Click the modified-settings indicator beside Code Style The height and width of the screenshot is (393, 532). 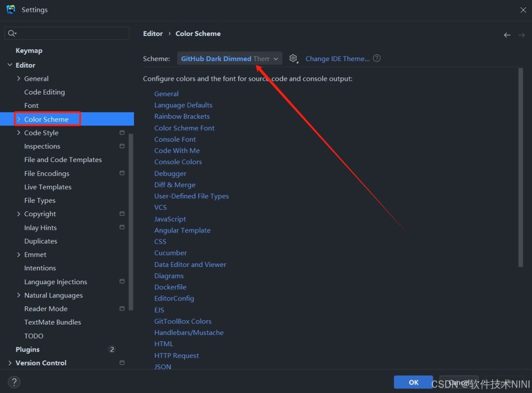pyautogui.click(x=122, y=132)
